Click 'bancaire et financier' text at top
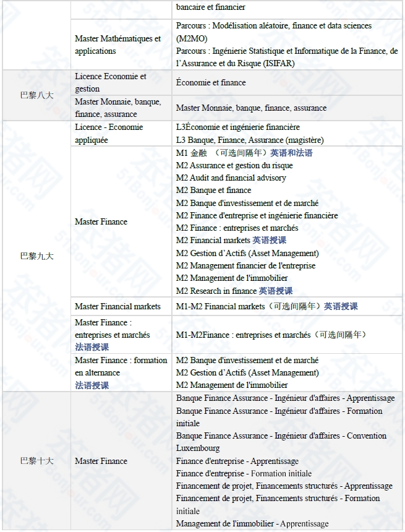 pyautogui.click(x=210, y=7)
